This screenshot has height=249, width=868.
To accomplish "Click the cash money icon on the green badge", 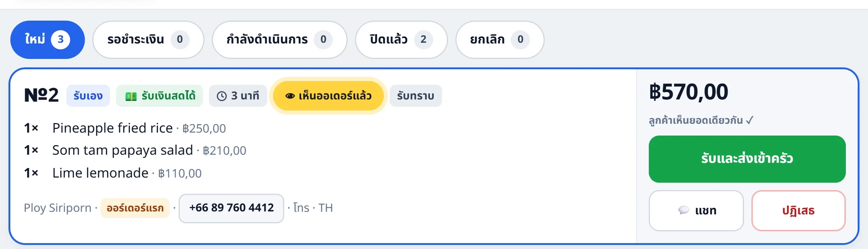I will point(131,96).
